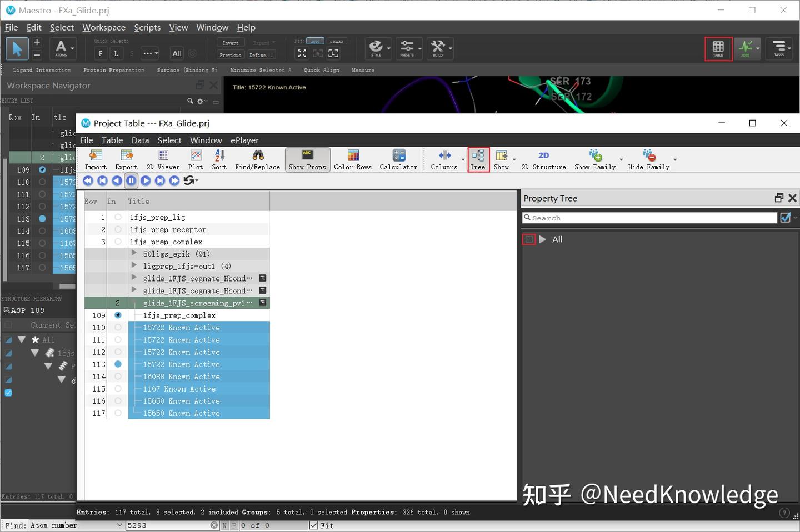
Task: Click the Import icon in Project Table
Action: [x=95, y=159]
